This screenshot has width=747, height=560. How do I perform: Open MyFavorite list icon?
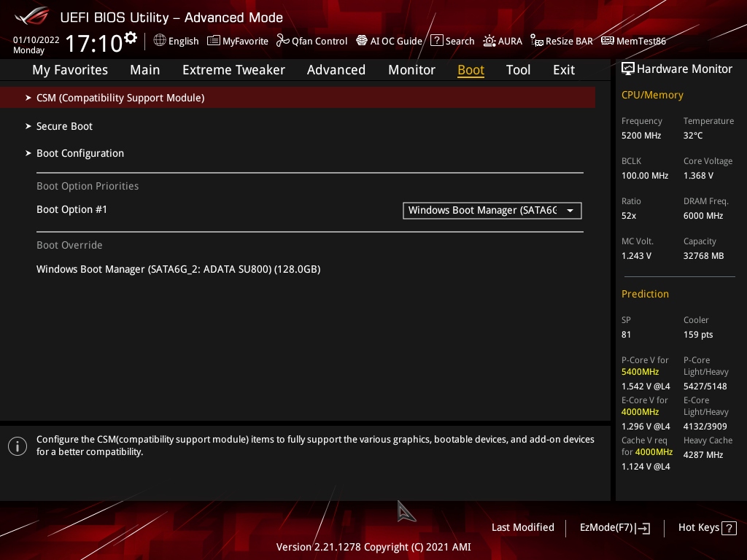[x=214, y=41]
